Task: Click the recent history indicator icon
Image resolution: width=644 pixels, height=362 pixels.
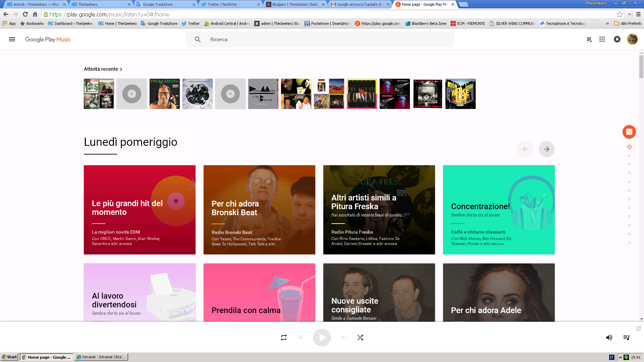Action: (629, 147)
